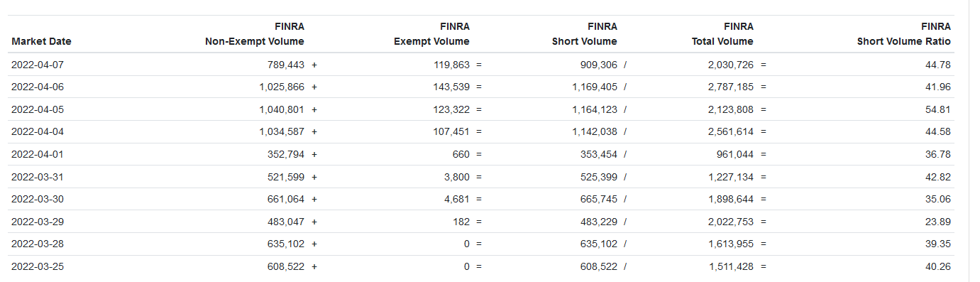
Task: Select the 23.89 ratio value
Action: click(x=939, y=222)
